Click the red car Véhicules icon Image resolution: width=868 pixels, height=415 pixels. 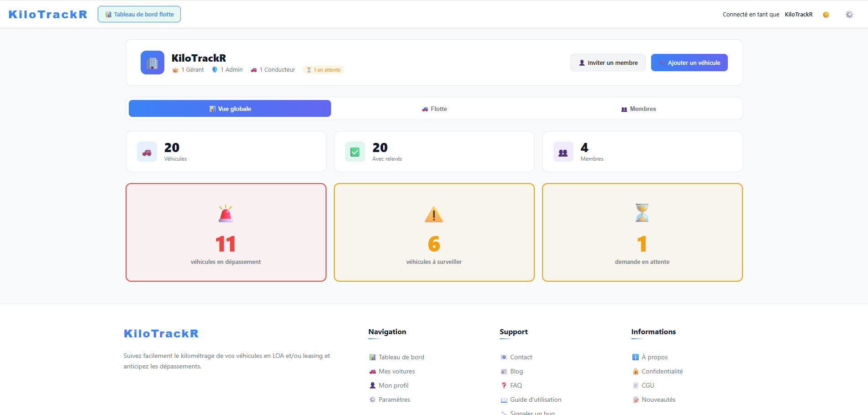[147, 152]
